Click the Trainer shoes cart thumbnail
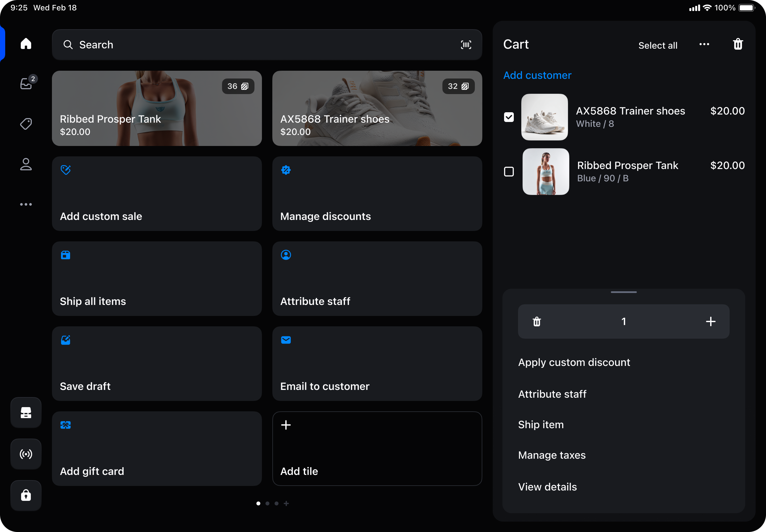The width and height of the screenshot is (766, 532). click(545, 117)
